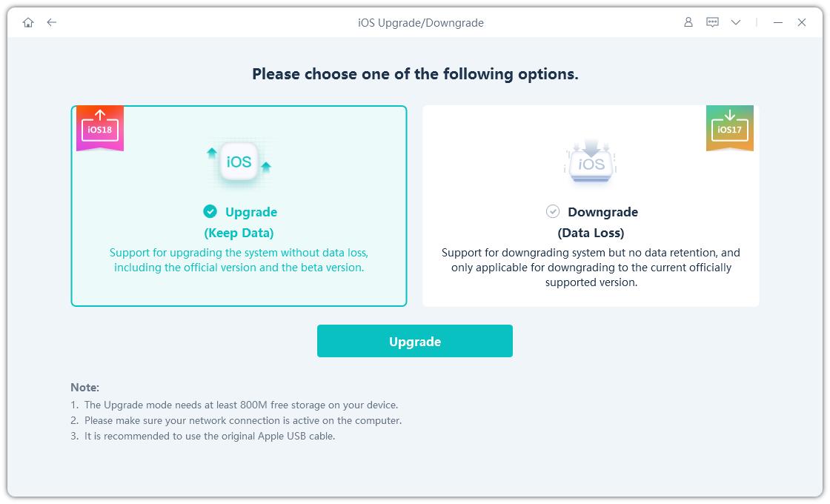830x504 pixels.
Task: Click the 800M free storage note
Action: coord(241,405)
